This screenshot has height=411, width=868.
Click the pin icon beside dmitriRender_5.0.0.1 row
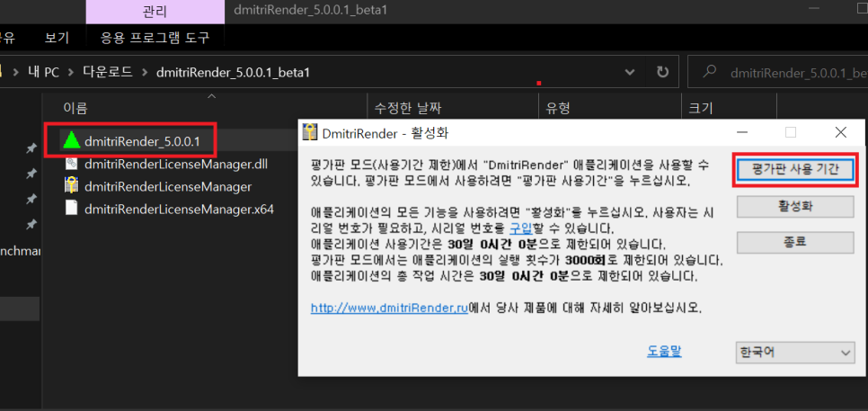click(x=31, y=149)
